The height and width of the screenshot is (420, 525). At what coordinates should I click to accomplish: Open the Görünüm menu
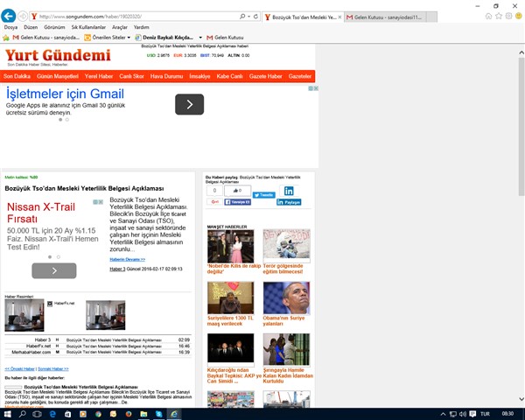click(x=54, y=27)
